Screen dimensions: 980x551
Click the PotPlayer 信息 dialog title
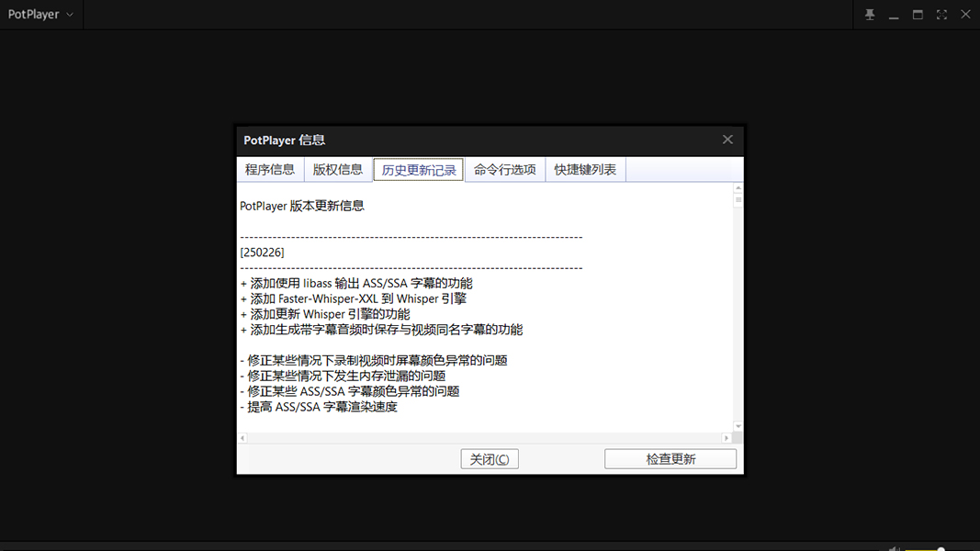(285, 140)
